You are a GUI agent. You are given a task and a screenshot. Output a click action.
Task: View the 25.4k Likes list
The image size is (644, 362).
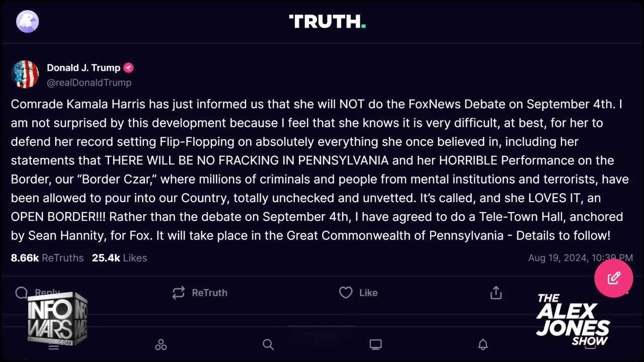coord(119,258)
